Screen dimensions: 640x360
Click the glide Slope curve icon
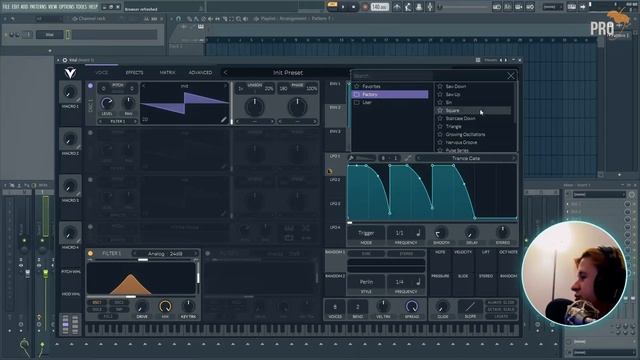point(470,306)
